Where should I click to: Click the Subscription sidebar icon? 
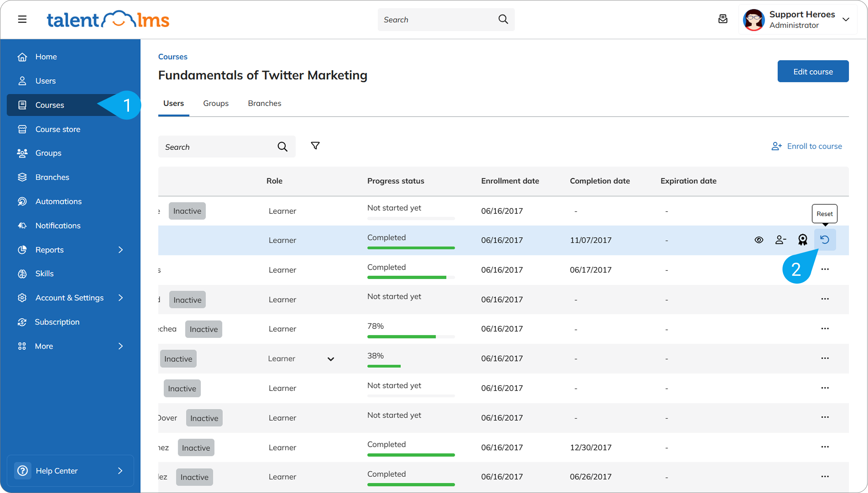pyautogui.click(x=22, y=322)
